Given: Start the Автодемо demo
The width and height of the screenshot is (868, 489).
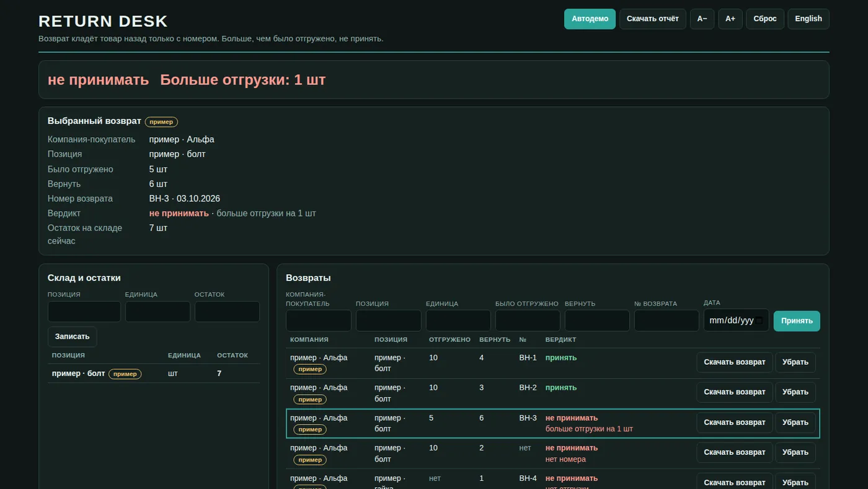Looking at the screenshot, I should coord(590,19).
